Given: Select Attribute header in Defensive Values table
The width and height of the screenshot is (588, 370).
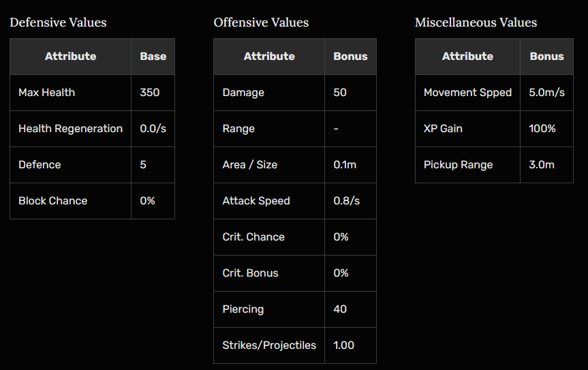Looking at the screenshot, I should point(70,57).
